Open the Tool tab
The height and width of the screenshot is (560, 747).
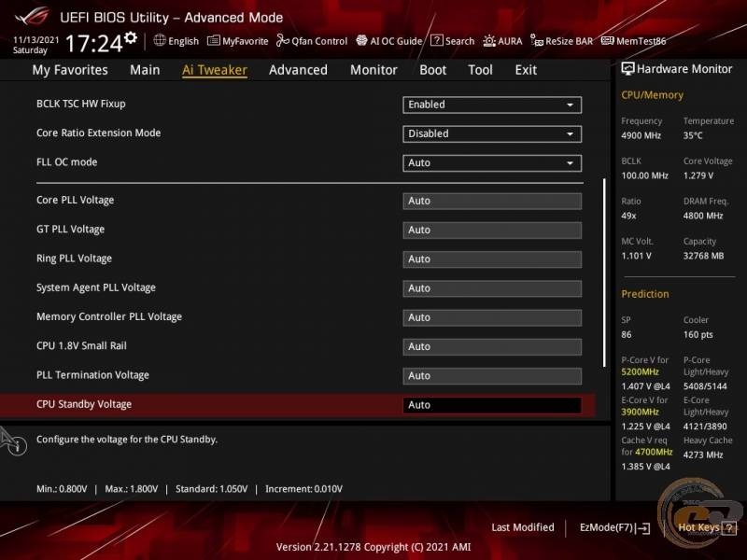point(480,70)
